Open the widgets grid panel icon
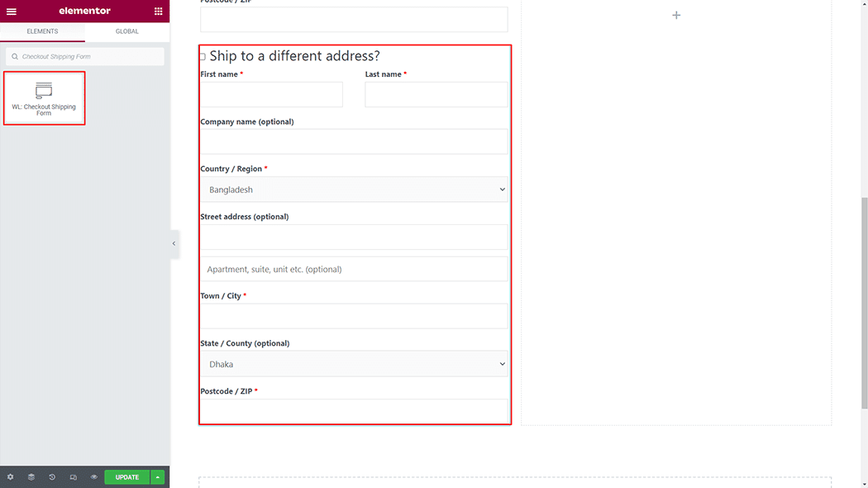This screenshot has height=488, width=868. pos(159,12)
